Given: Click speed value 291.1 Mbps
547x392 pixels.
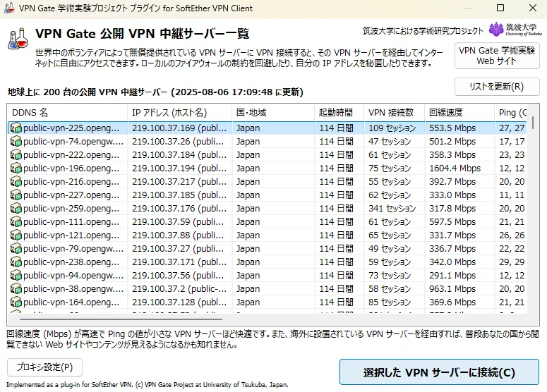Looking at the screenshot, I should coord(452,276).
